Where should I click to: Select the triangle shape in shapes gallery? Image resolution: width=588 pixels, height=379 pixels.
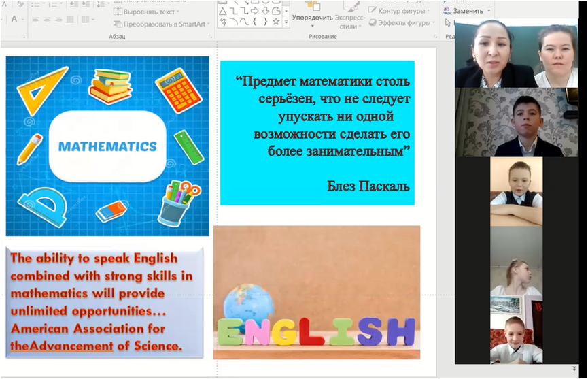[x=222, y=11]
